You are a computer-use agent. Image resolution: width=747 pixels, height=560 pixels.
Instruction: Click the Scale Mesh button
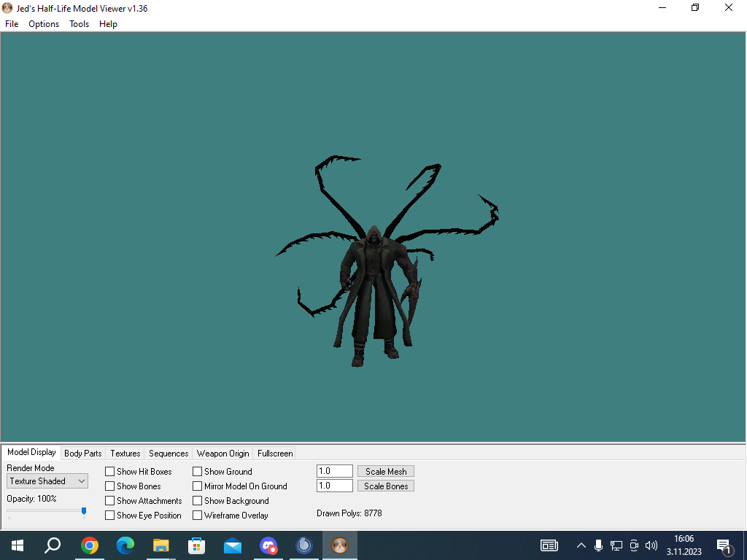[x=386, y=472]
